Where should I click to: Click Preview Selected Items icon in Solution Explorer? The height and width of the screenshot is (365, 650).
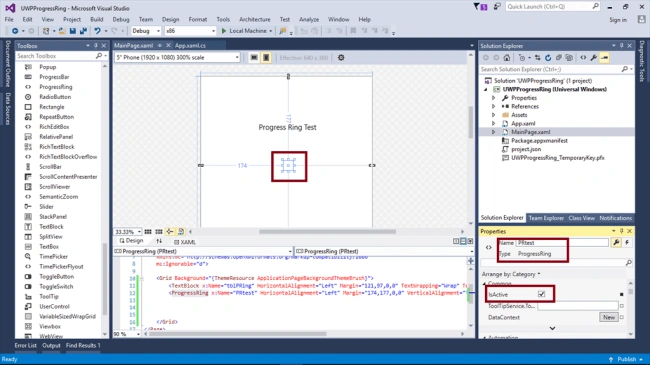pyautogui.click(x=604, y=58)
